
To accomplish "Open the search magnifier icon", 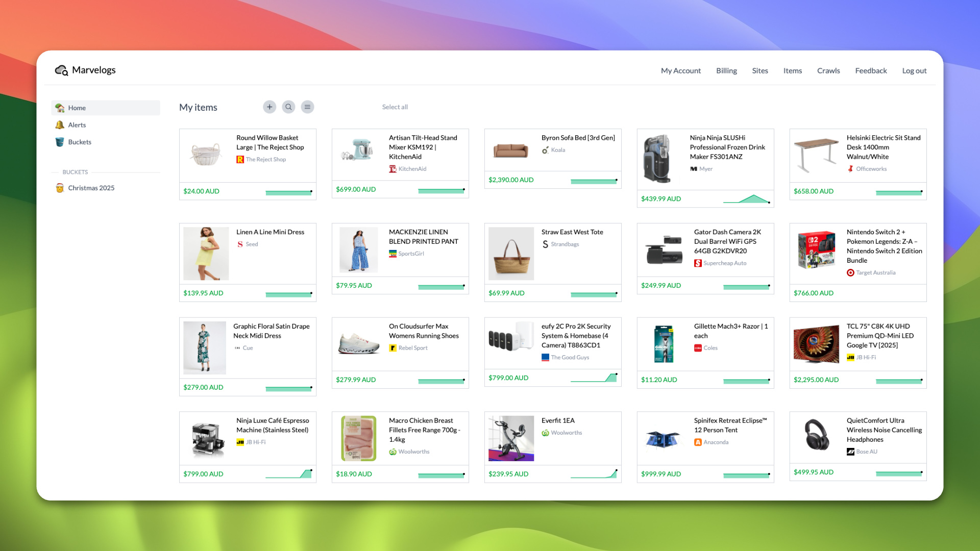I will coord(288,107).
